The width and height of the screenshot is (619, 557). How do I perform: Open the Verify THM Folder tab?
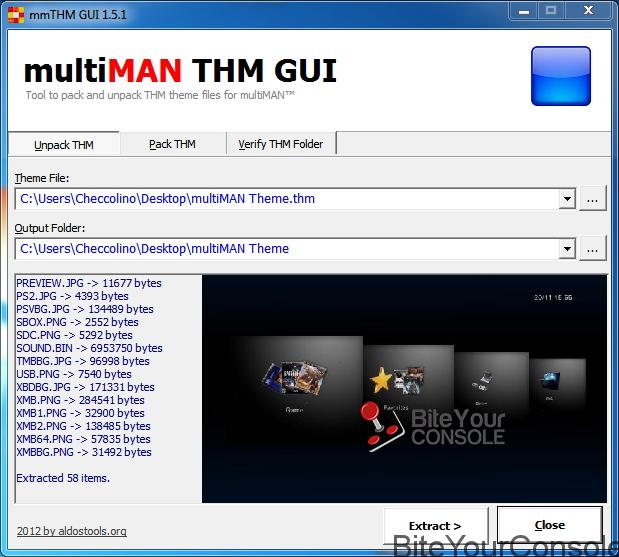tap(280, 144)
